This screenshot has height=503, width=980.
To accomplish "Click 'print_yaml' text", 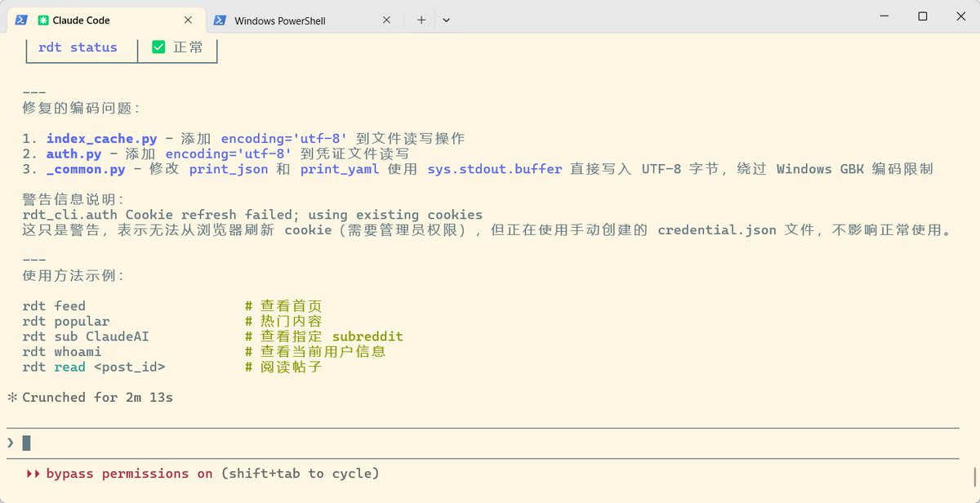I will pos(340,169).
